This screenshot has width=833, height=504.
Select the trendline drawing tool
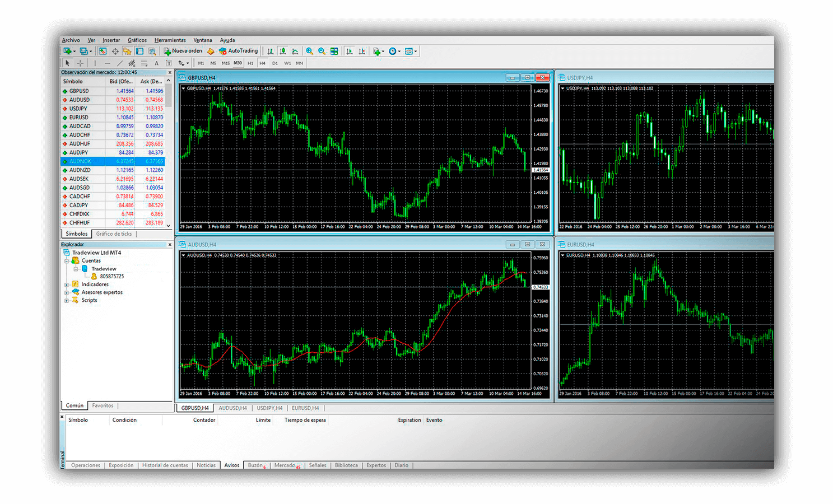click(120, 63)
